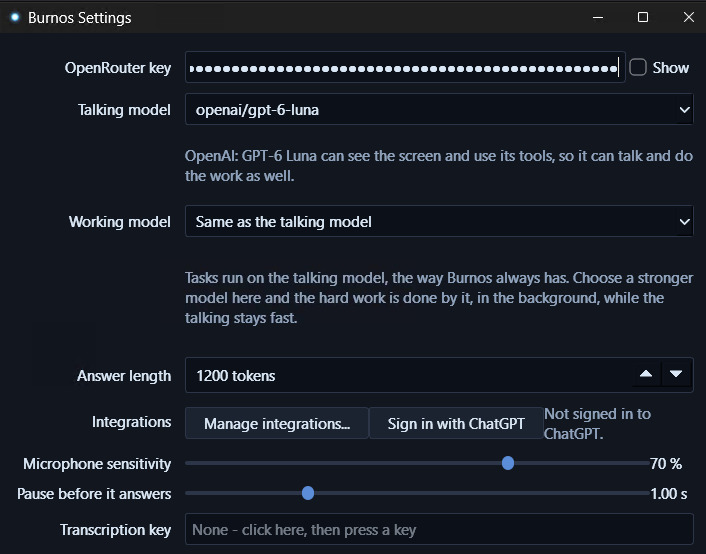
Task: Increase Answer length with the up arrow
Action: pos(646,373)
